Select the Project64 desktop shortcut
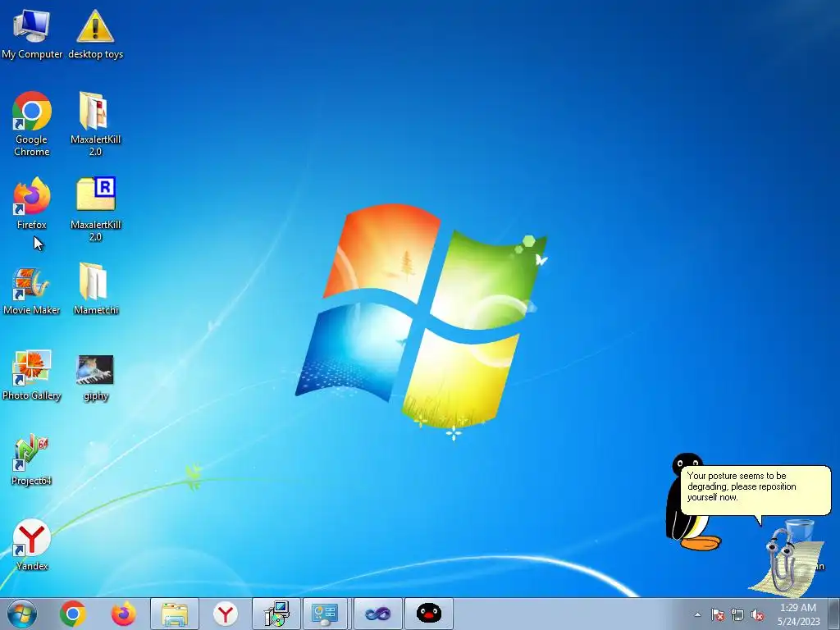This screenshot has width=840, height=630. 32,459
